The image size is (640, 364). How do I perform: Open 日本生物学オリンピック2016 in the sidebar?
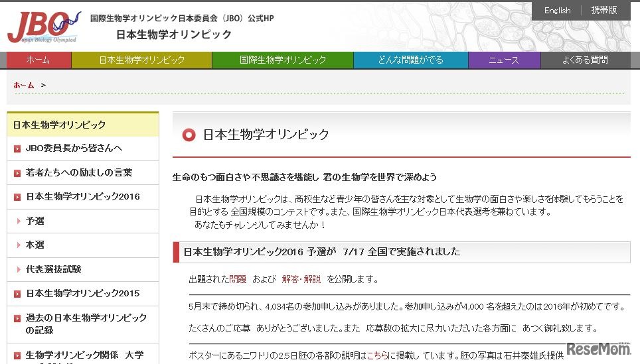pos(82,196)
